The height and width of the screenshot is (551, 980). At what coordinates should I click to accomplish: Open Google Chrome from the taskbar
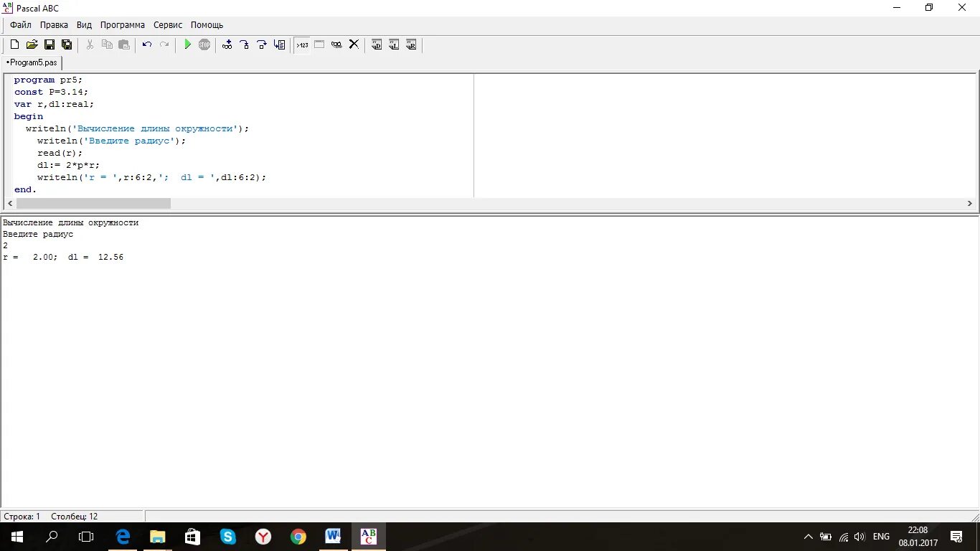tap(298, 537)
